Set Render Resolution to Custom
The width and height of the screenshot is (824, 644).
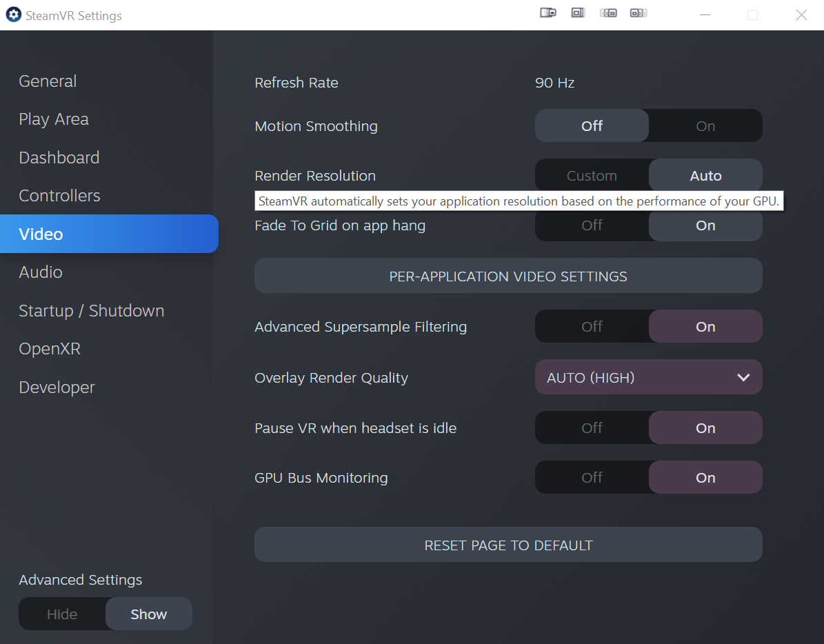(592, 175)
